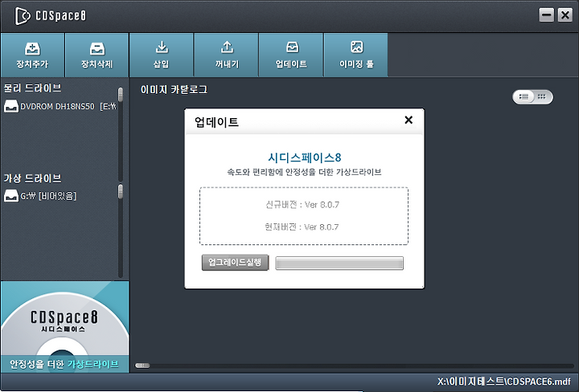Click the 장치추가 (add device) toolbar button
This screenshot has width=579, height=392.
32,55
